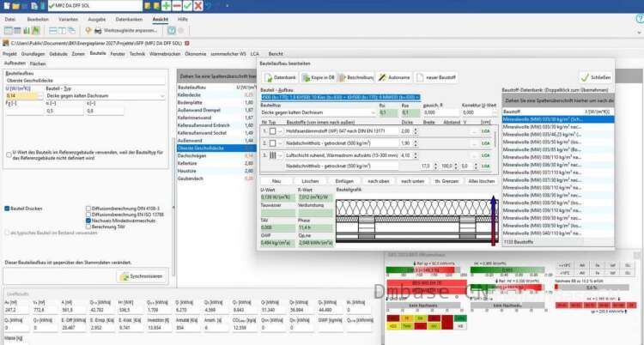Adjust Dicke stepper for layer 2 Nadelschnittholz
The image size is (644, 345).
pos(416,143)
